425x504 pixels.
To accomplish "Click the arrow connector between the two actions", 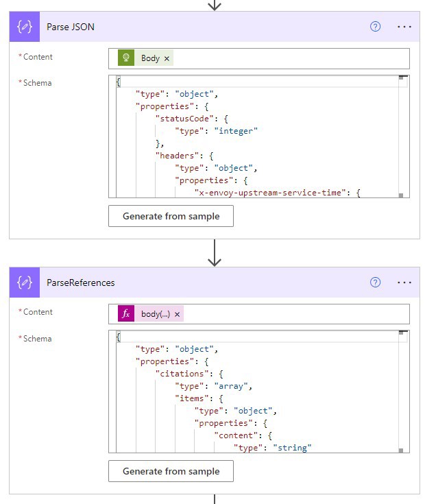I will click(215, 253).
